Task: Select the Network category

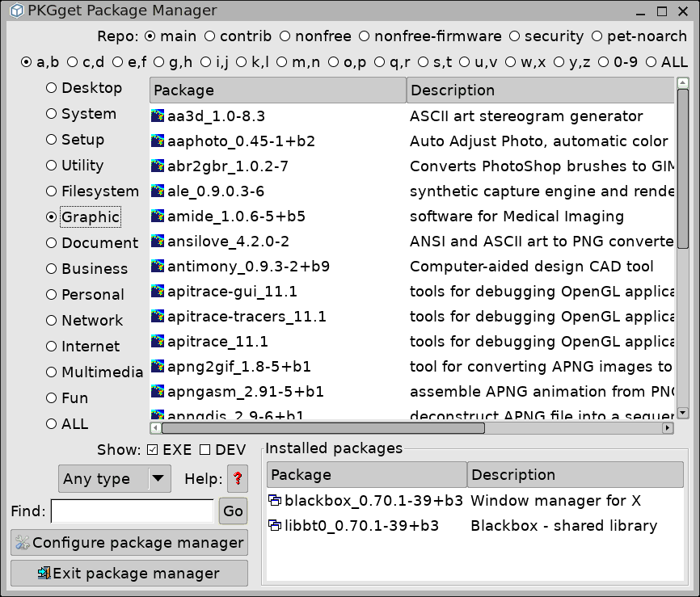Action: coord(84,321)
